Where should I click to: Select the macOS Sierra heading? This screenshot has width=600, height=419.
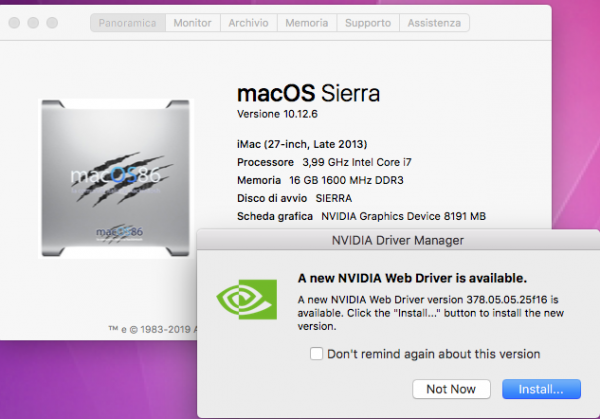pos(308,93)
